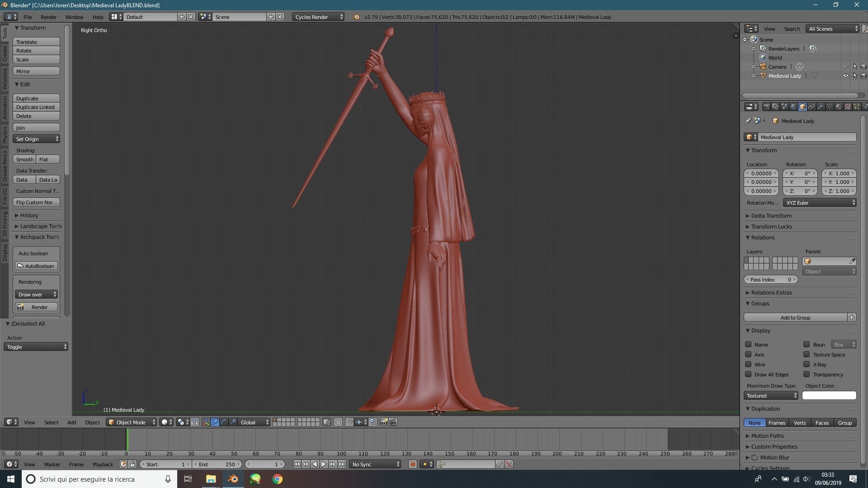
Task: Enable the Wire display checkbox
Action: click(748, 364)
